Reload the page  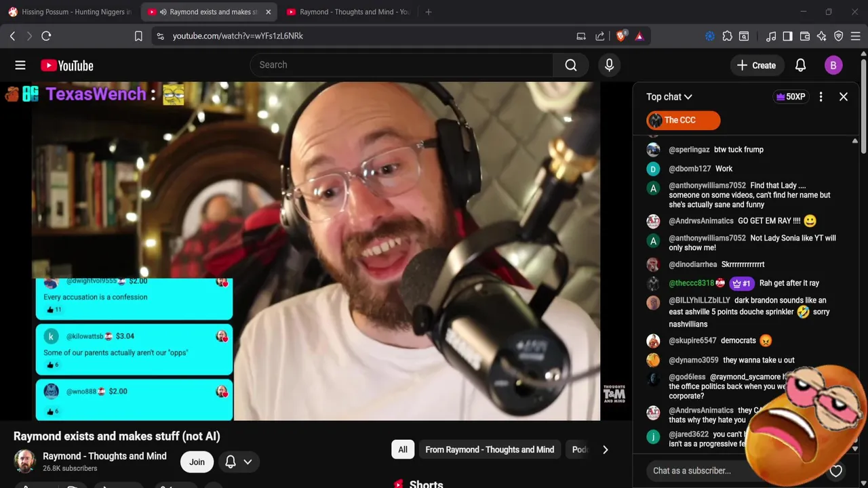click(46, 36)
